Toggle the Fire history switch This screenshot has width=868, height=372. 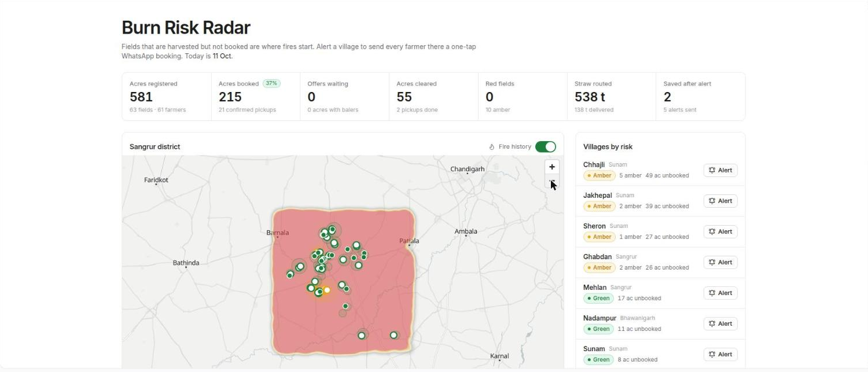pos(545,146)
